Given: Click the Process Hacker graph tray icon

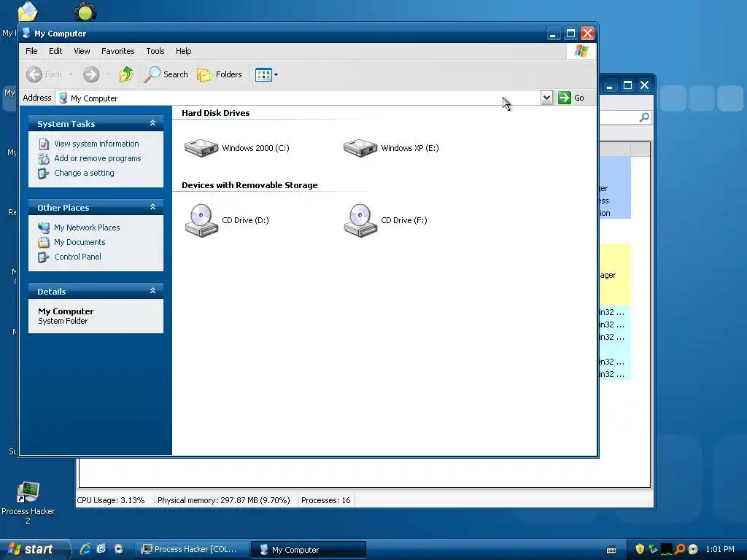Looking at the screenshot, I should point(667,549).
